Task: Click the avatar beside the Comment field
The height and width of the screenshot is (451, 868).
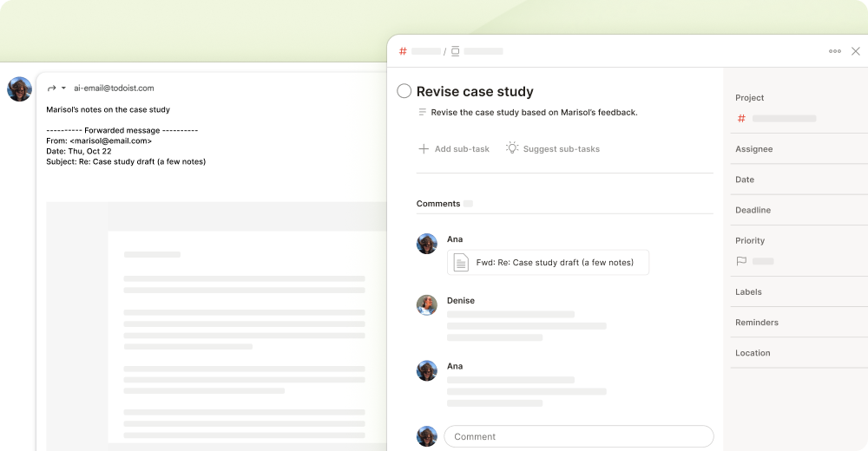Action: [427, 436]
